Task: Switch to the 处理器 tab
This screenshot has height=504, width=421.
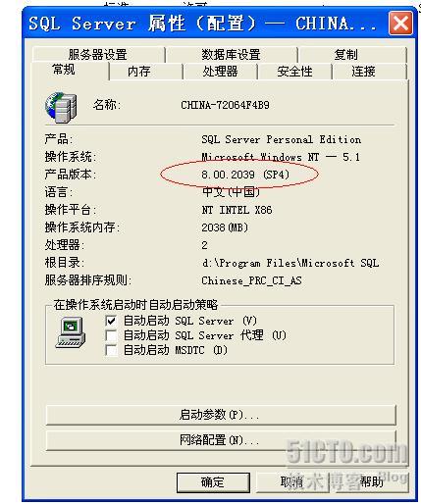Action: pos(220,72)
